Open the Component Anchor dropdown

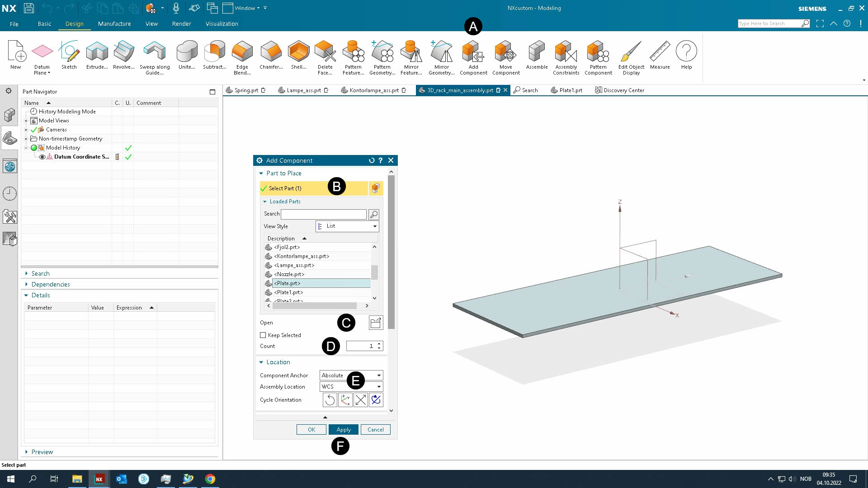point(379,375)
